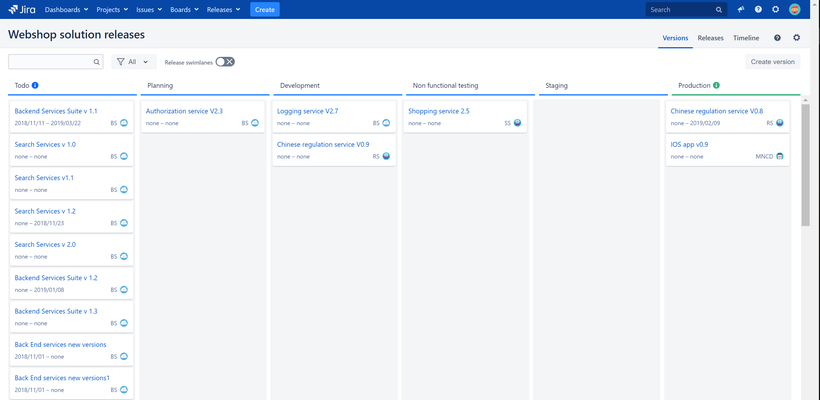Click project avatar on Shopping service 2.5
This screenshot has width=820, height=400.
tap(517, 123)
